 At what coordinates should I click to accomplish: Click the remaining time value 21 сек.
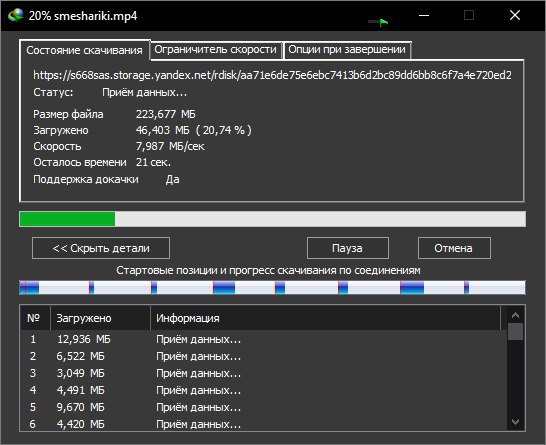pos(153,162)
